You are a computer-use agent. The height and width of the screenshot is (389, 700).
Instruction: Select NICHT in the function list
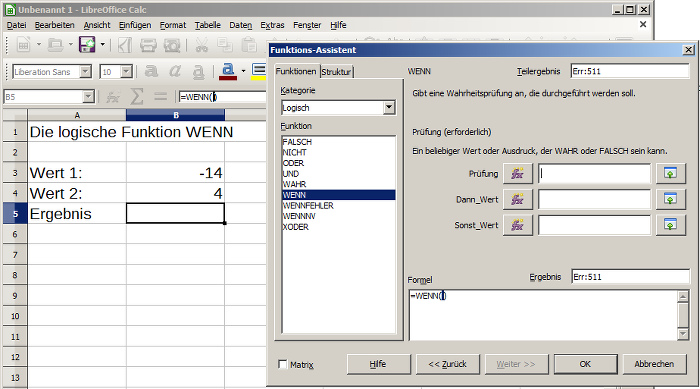tap(338, 152)
